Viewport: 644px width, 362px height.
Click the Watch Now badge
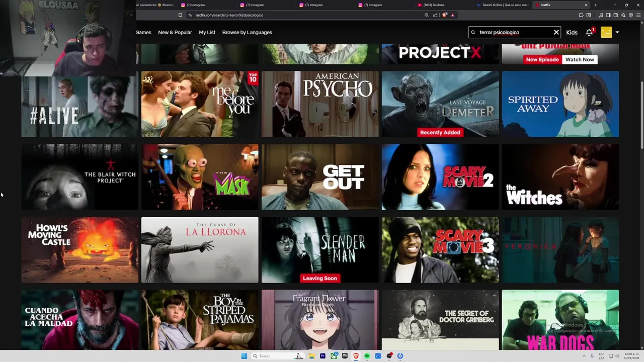pyautogui.click(x=580, y=59)
